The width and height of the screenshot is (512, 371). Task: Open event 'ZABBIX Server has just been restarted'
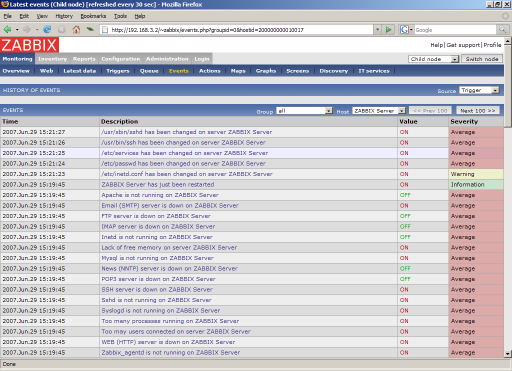point(158,185)
